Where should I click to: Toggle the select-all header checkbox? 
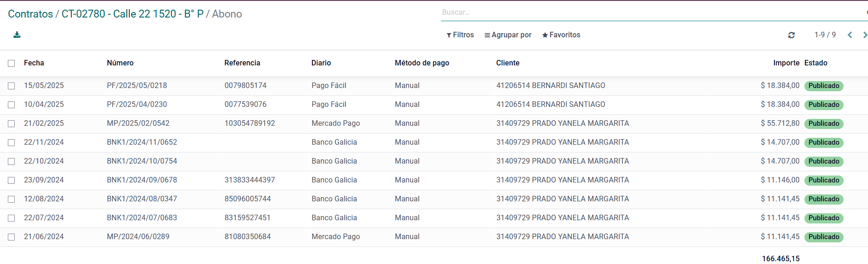point(12,64)
